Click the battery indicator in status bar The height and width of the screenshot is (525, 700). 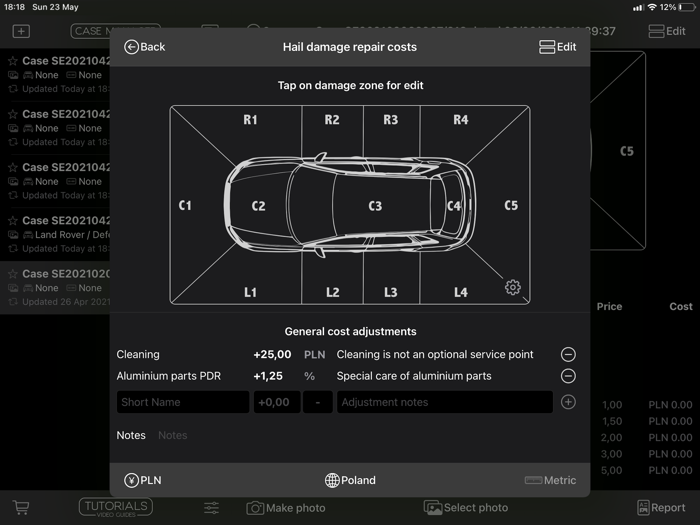(x=687, y=7)
